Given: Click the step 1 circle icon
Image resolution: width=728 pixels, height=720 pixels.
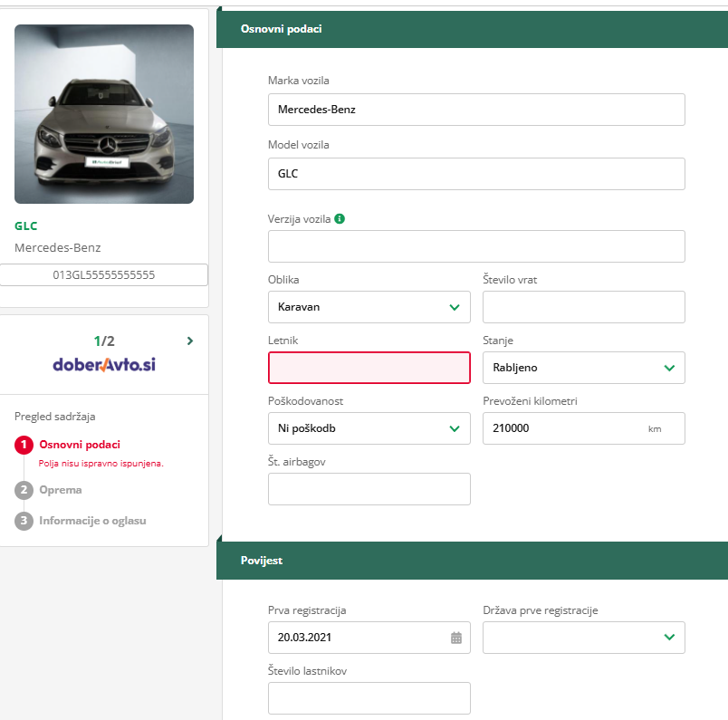Looking at the screenshot, I should (24, 445).
